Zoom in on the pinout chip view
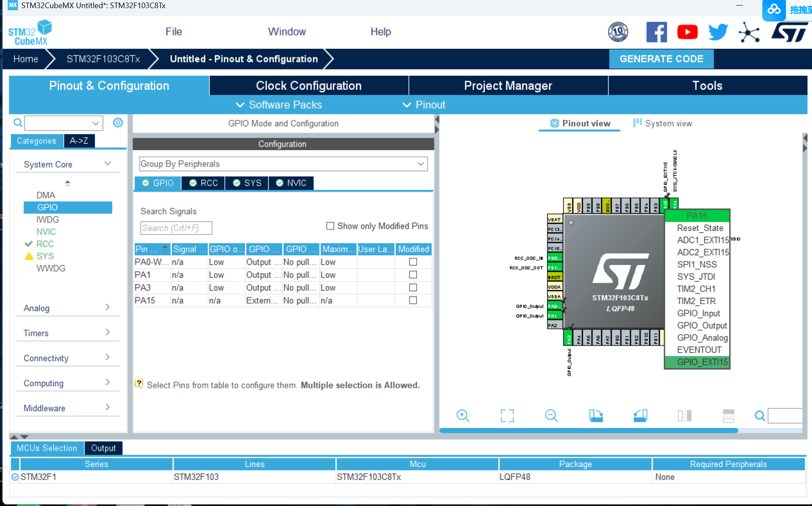Image resolution: width=812 pixels, height=506 pixels. [x=463, y=415]
